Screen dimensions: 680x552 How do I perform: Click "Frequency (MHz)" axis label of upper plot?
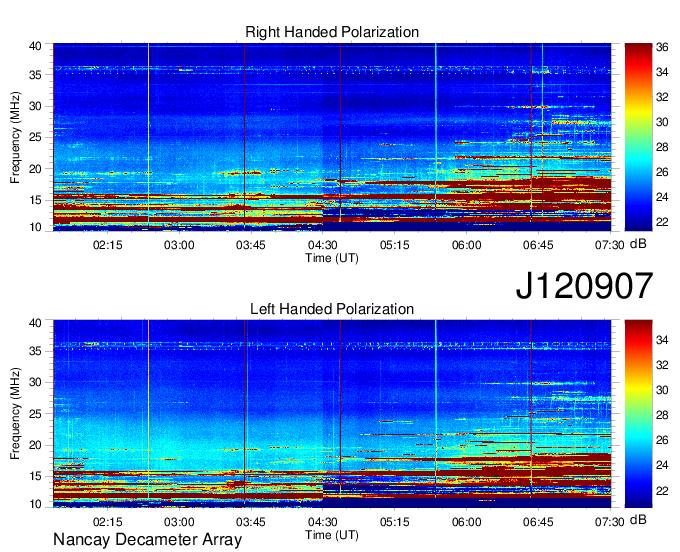[15, 137]
